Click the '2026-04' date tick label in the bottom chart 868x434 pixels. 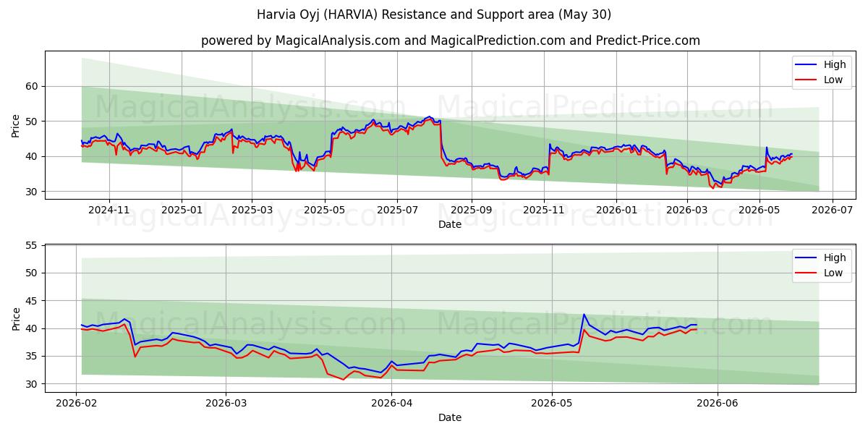(x=391, y=403)
